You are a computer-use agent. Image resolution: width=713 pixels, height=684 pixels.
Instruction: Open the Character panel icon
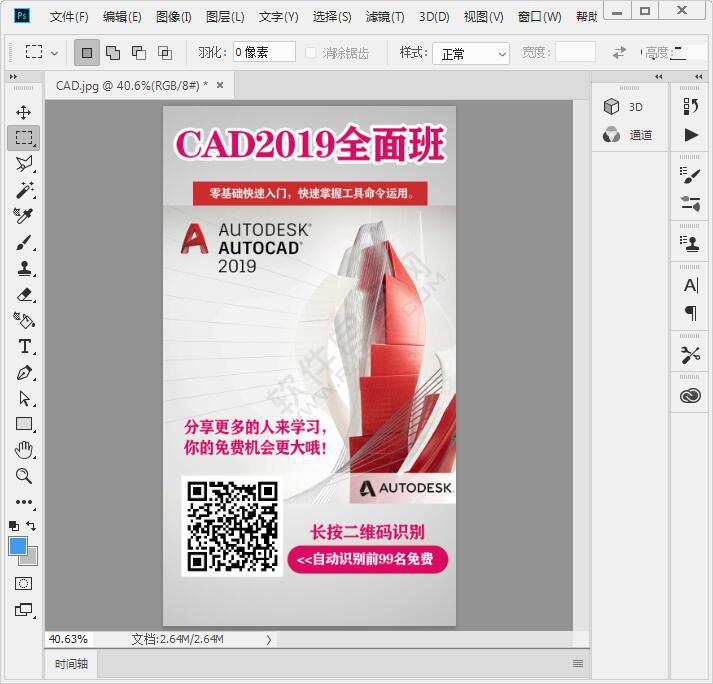pos(691,286)
